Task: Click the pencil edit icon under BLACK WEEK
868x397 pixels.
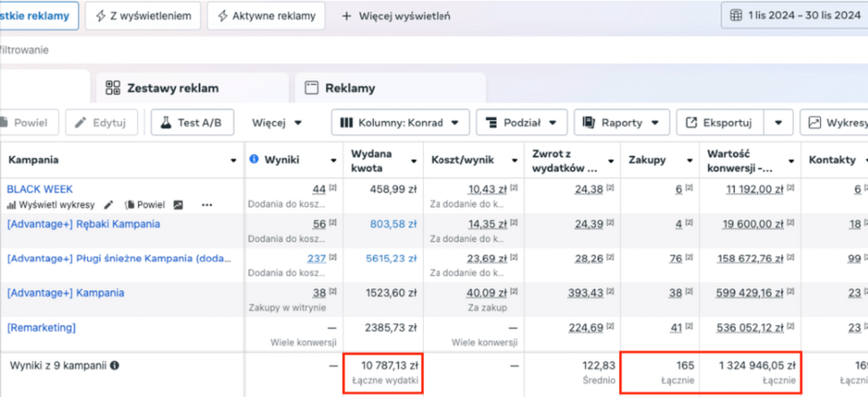Action: pos(108,205)
